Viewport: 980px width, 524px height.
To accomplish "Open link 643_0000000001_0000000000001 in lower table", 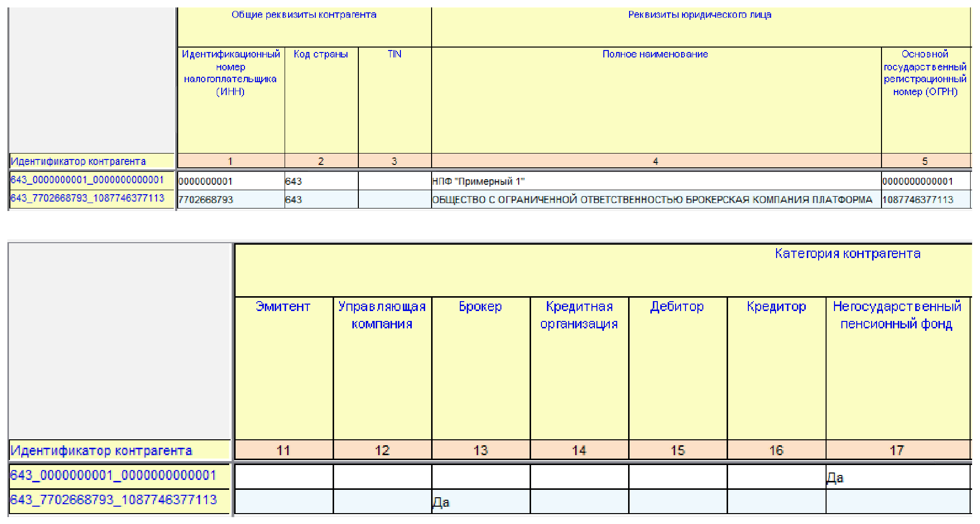I will pyautogui.click(x=113, y=475).
